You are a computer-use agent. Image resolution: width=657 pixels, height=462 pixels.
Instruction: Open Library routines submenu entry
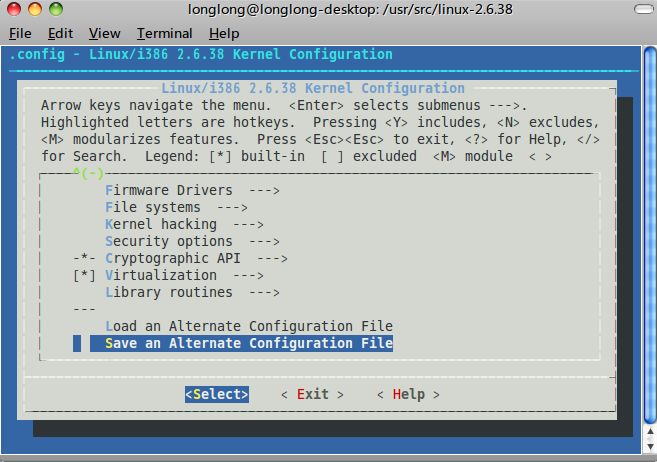pos(192,292)
